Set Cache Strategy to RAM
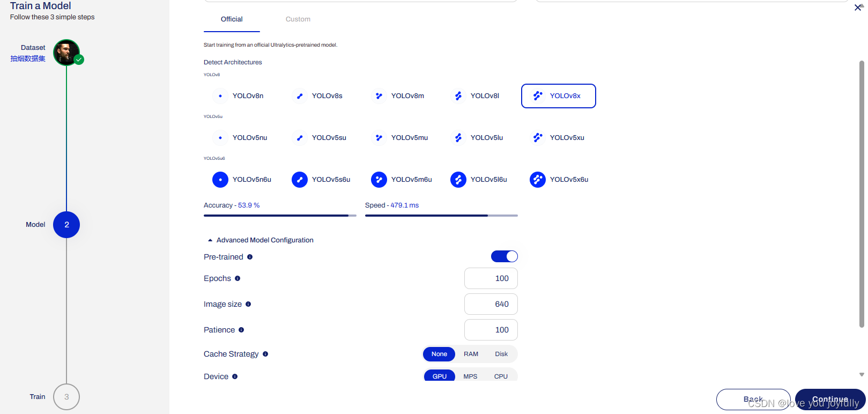Image resolution: width=868 pixels, height=414 pixels. point(471,354)
